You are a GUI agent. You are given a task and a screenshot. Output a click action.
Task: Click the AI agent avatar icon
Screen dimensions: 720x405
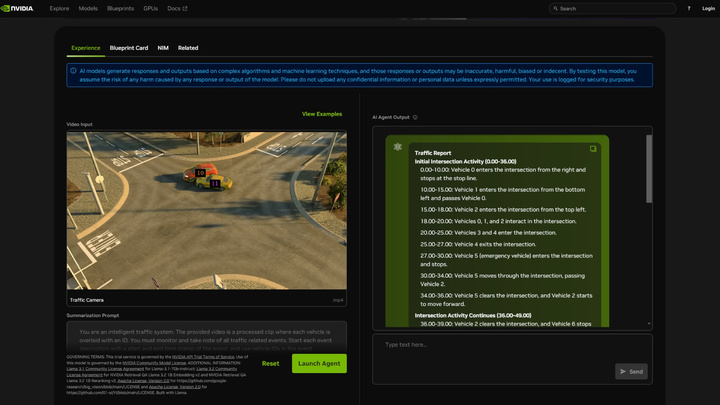point(398,148)
